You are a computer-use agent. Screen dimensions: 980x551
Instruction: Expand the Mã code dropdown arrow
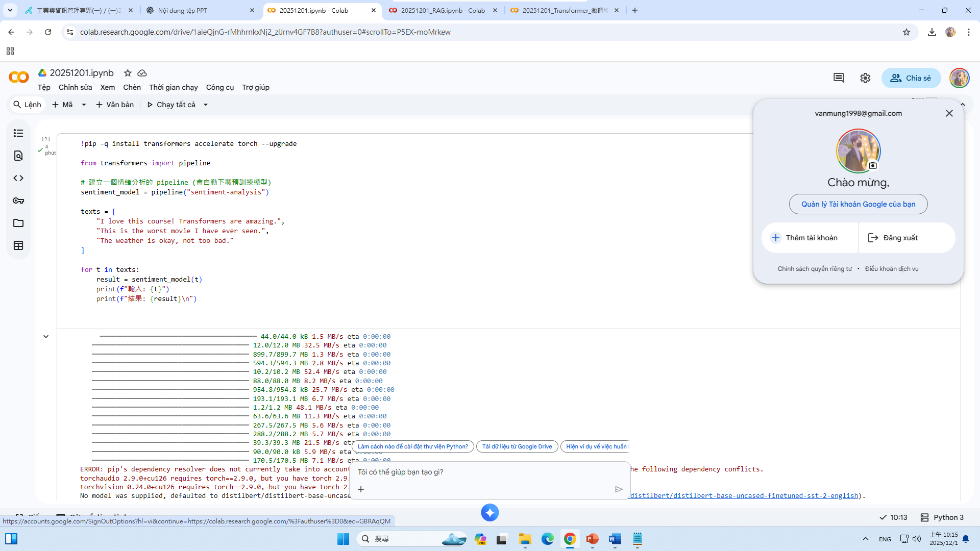click(x=84, y=105)
